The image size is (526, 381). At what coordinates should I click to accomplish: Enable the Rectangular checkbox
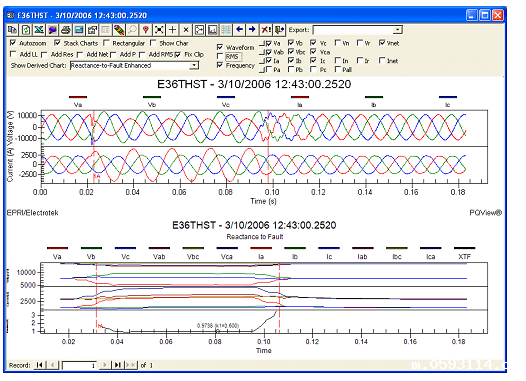pos(106,43)
